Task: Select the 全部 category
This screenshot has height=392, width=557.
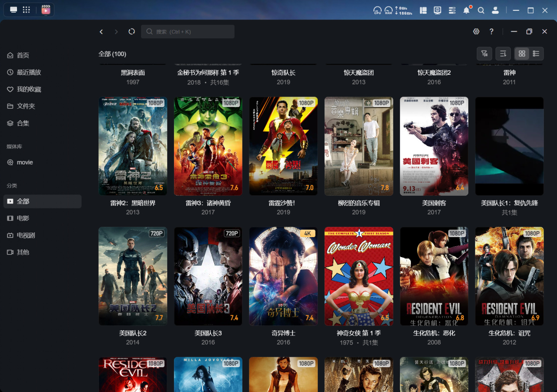Action: tap(43, 201)
